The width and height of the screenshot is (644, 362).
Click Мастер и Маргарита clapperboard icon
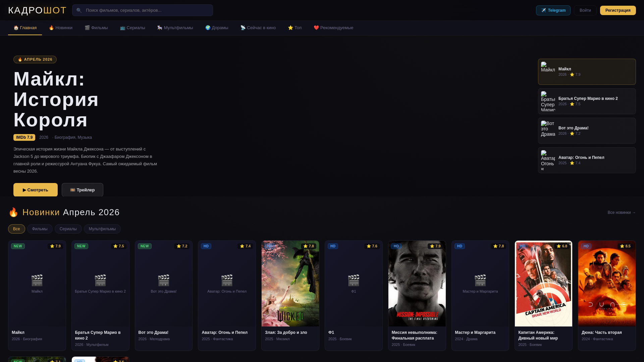480,280
